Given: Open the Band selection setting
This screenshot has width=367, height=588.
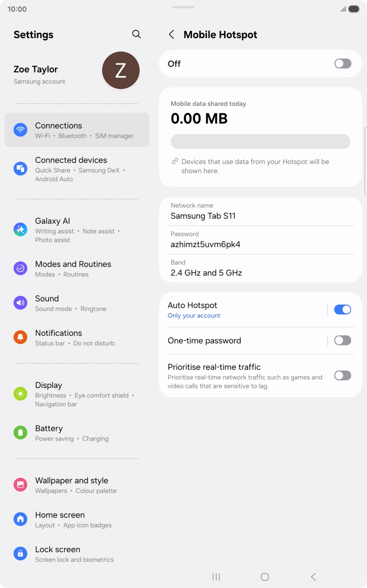Looking at the screenshot, I should point(260,268).
